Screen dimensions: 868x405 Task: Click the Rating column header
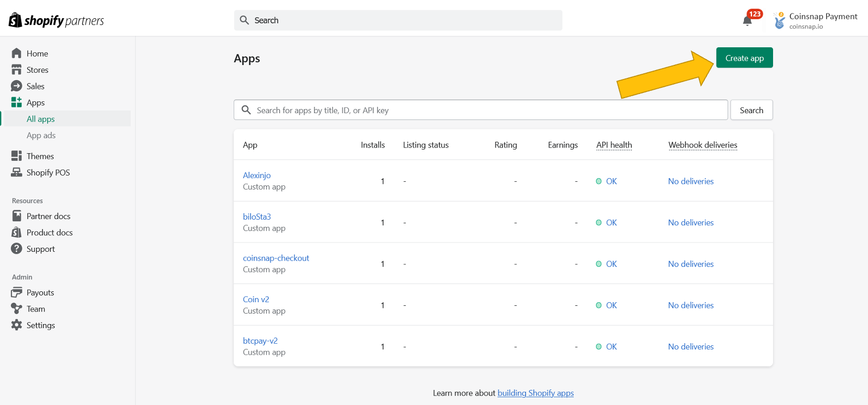tap(505, 145)
